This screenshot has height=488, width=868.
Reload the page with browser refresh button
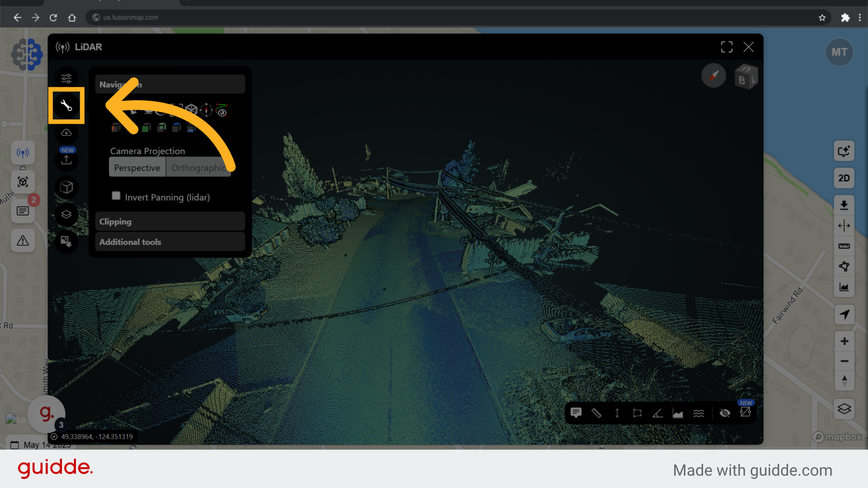53,18
